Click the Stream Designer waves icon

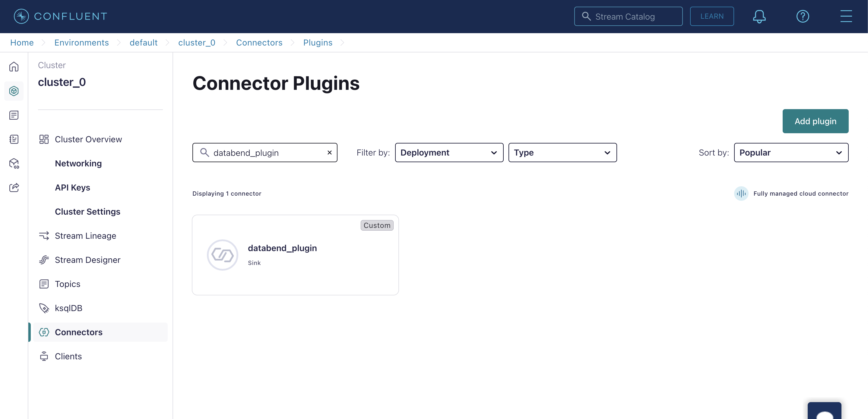coord(44,260)
